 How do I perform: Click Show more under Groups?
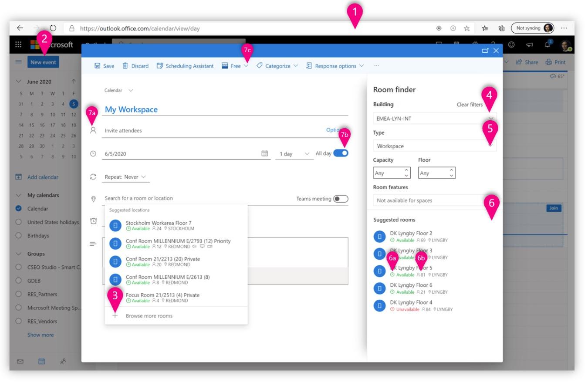pos(41,335)
